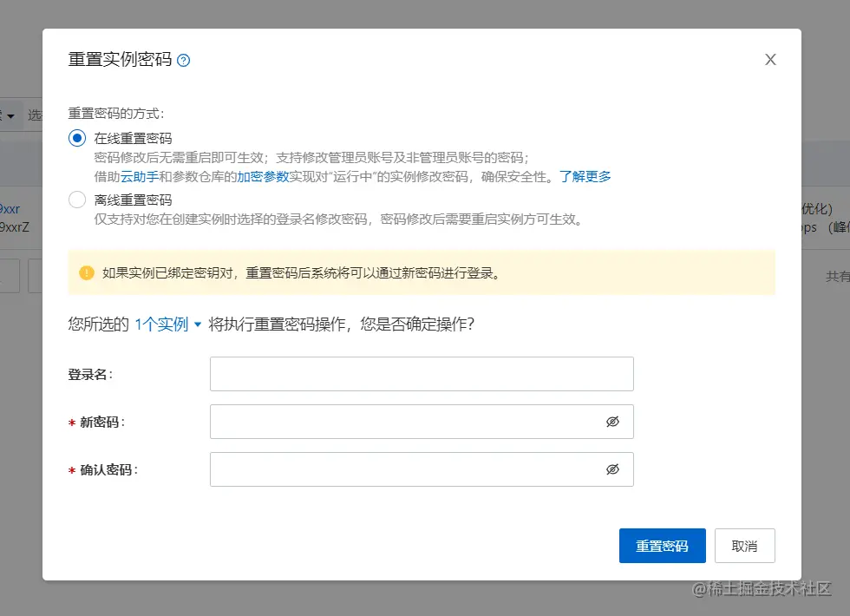Toggle password visibility in 新密码 field

pyautogui.click(x=612, y=422)
